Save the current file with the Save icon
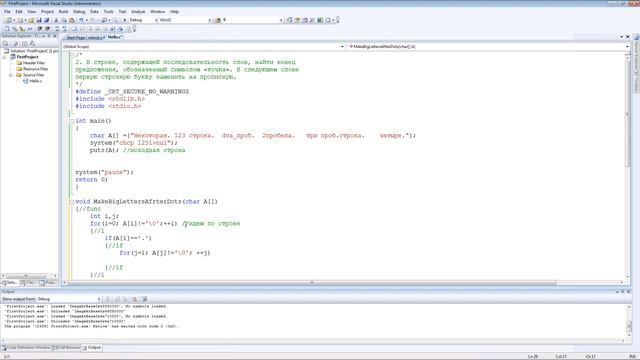The image size is (640, 360). pyautogui.click(x=39, y=20)
